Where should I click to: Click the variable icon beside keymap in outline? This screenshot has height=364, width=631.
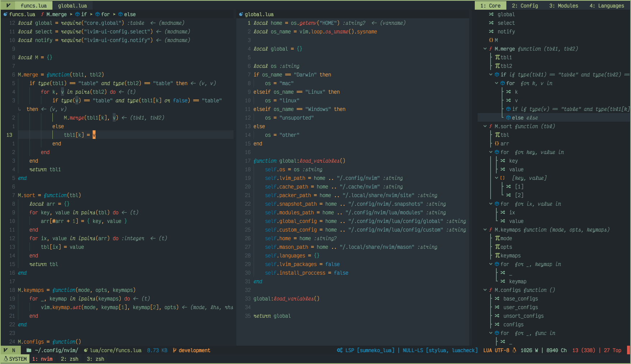pos(503,281)
